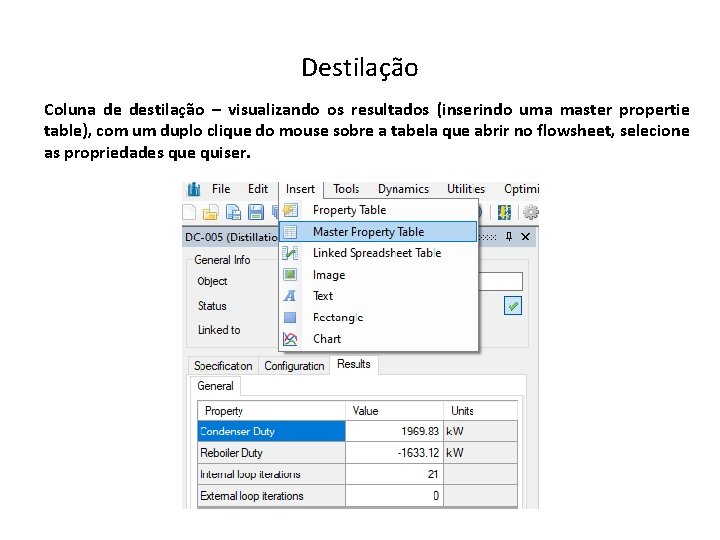Close the DC-005 Distillation panel
Screen dimensions: 720x540
[525, 236]
